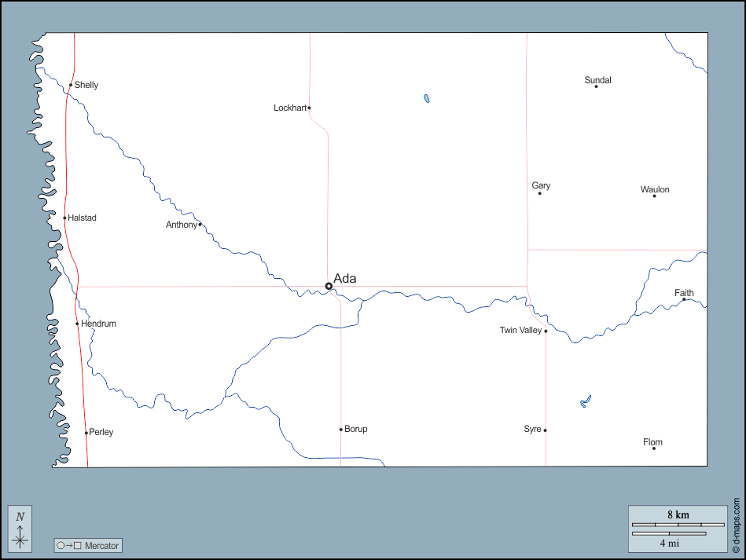Image resolution: width=746 pixels, height=560 pixels.
Task: Click the 4 mi scale label
Action: coord(668,543)
